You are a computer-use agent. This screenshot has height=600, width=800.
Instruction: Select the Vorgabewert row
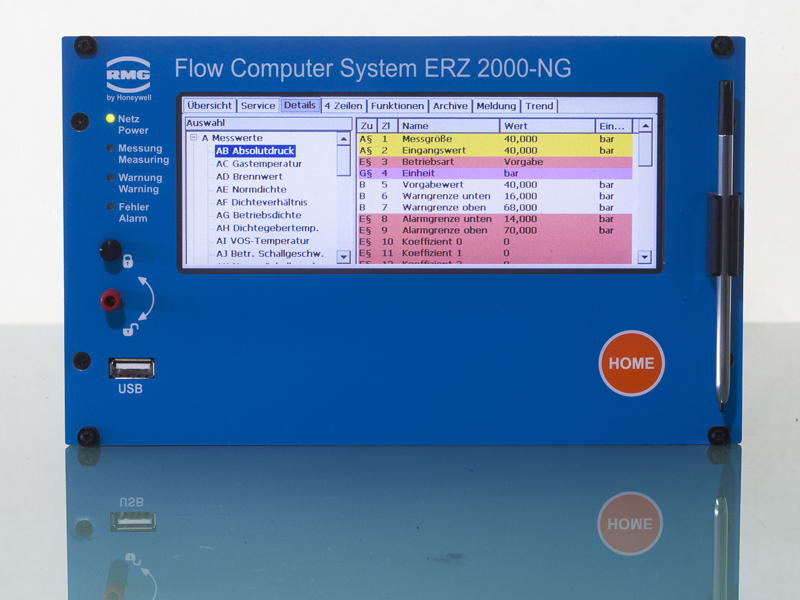pyautogui.click(x=494, y=185)
